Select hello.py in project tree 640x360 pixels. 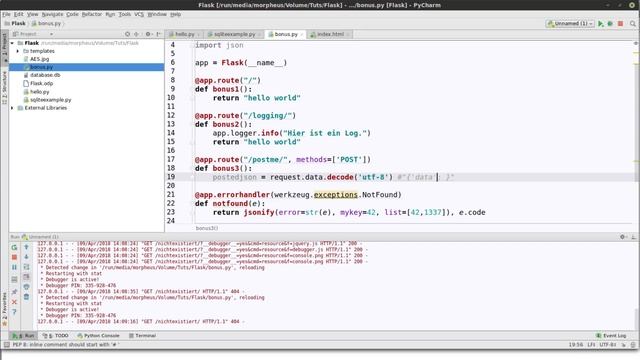39,92
